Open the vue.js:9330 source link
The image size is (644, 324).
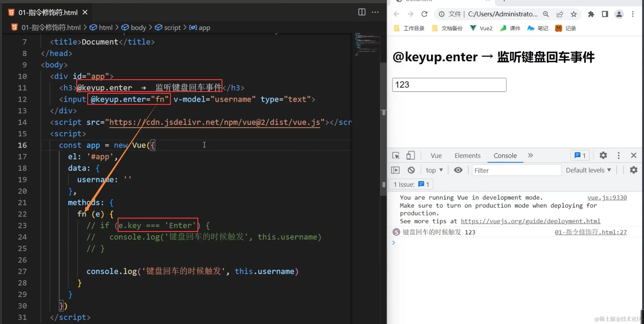point(607,198)
